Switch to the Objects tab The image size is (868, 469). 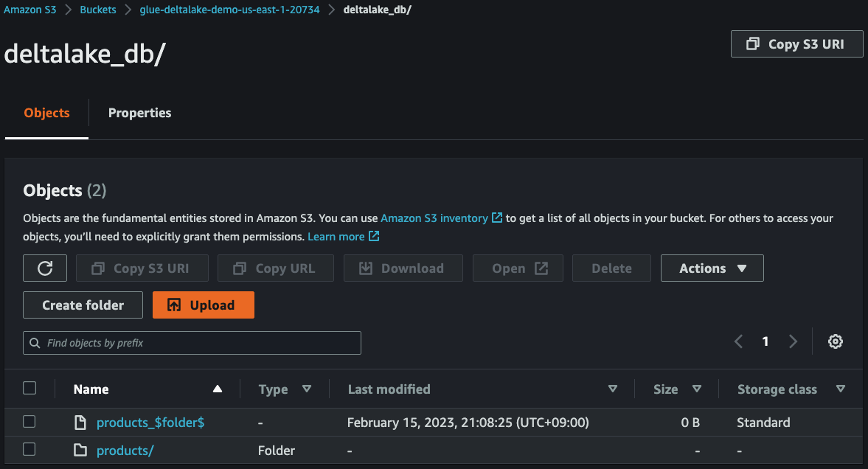tap(46, 113)
